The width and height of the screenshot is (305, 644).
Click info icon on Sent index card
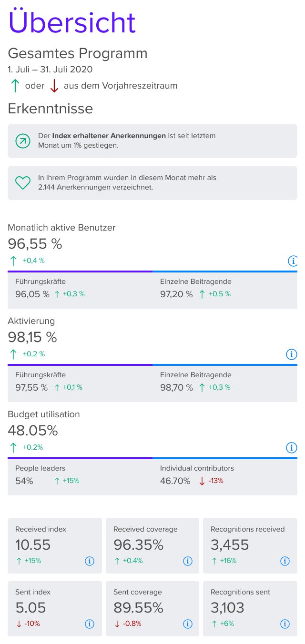(x=89, y=624)
